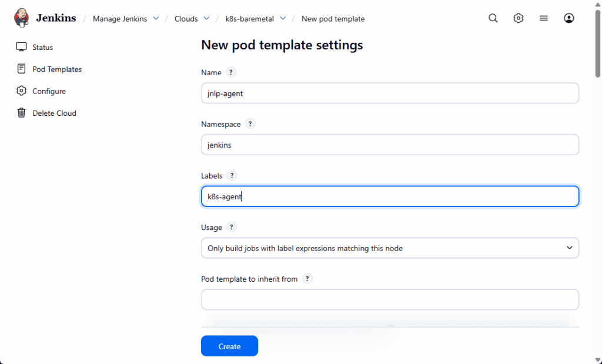Image resolution: width=602 pixels, height=364 pixels.
Task: Click the Pod template to inherit from field
Action: tap(390, 299)
